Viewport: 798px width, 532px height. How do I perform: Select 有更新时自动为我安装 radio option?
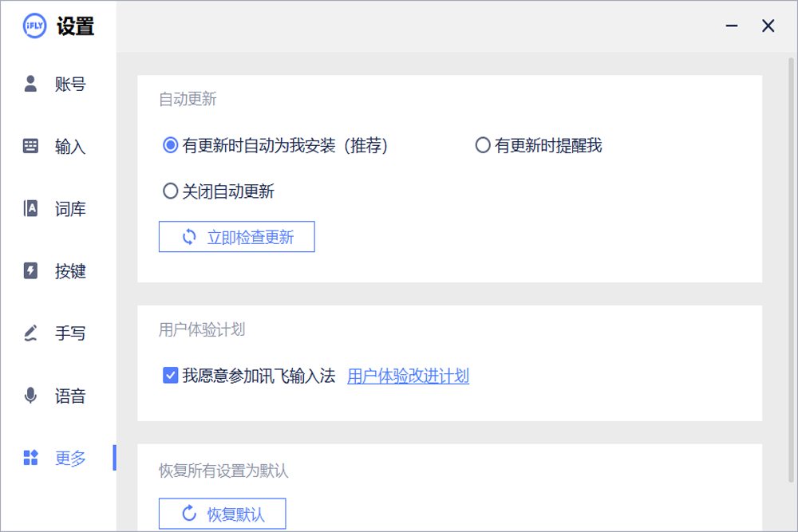(170, 146)
